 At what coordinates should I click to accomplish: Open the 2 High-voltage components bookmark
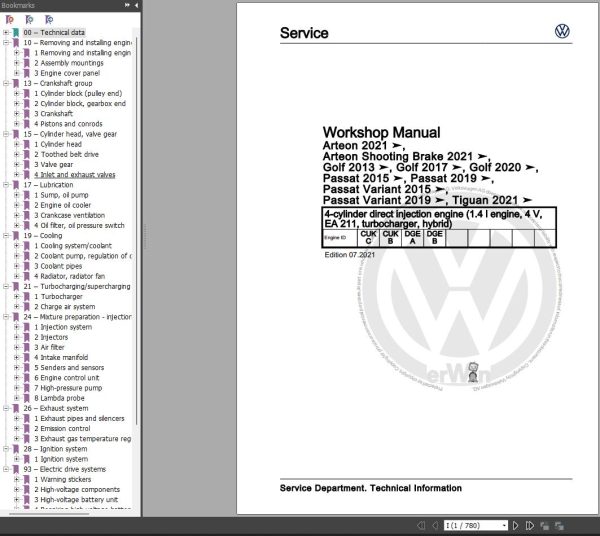click(77, 489)
